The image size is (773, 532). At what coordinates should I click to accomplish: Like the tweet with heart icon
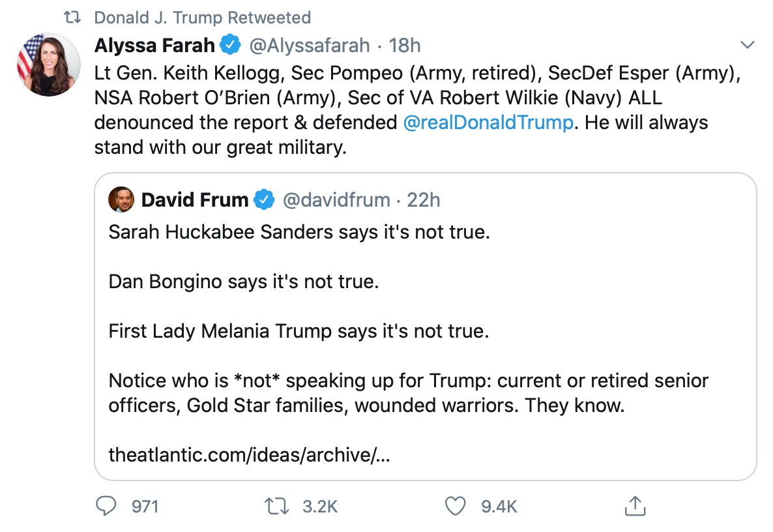point(456,506)
